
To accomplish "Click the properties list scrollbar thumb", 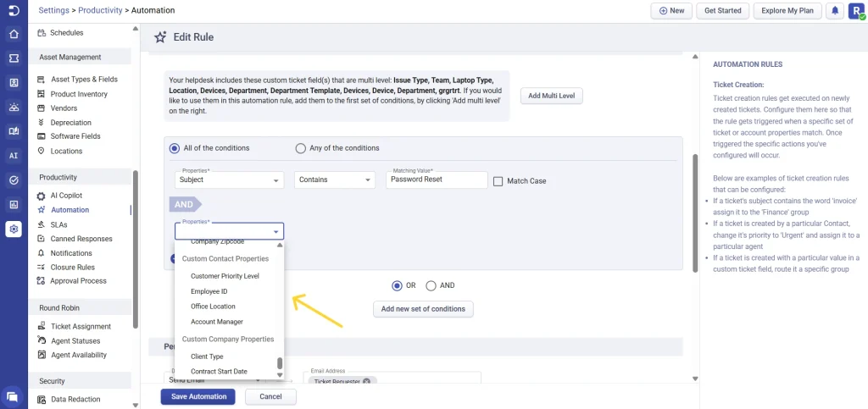I will click(x=280, y=363).
